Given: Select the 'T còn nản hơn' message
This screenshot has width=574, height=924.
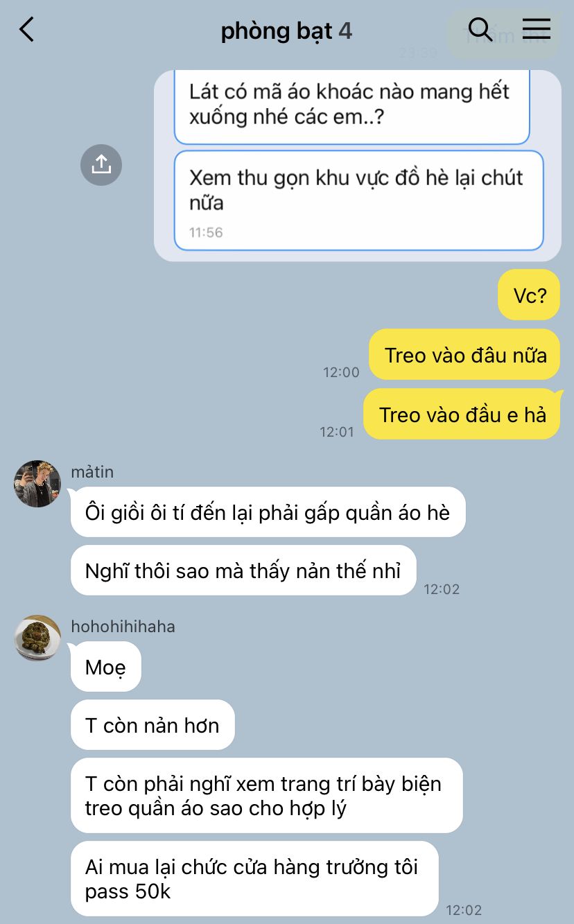Looking at the screenshot, I should 153,725.
